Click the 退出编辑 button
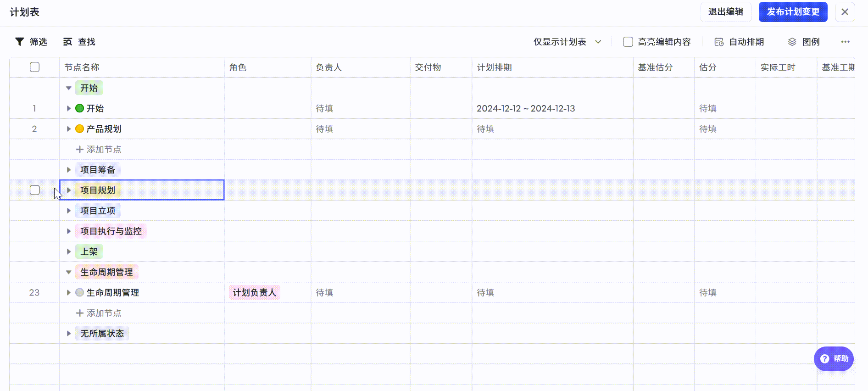 pyautogui.click(x=725, y=12)
